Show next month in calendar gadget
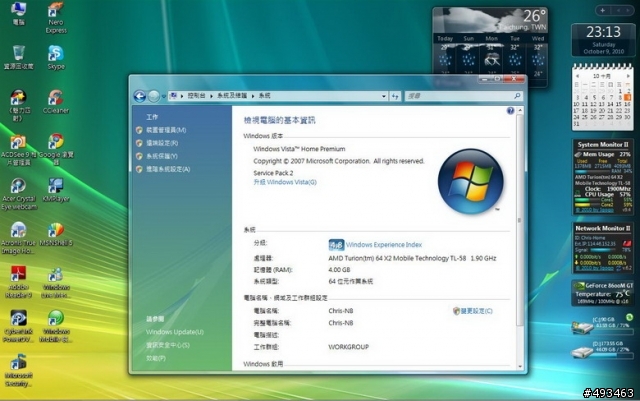Screen dimensions: 640x401 pyautogui.click(x=628, y=76)
